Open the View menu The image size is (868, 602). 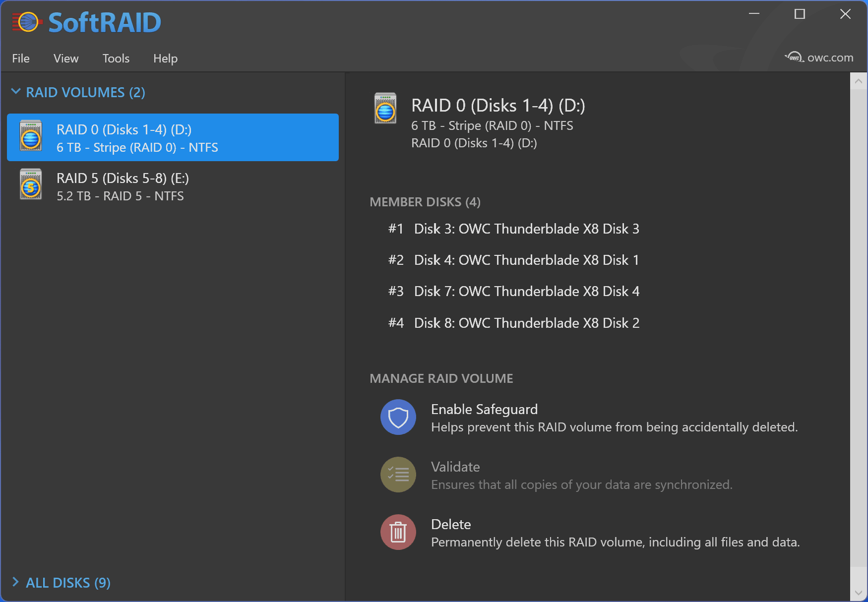(66, 59)
